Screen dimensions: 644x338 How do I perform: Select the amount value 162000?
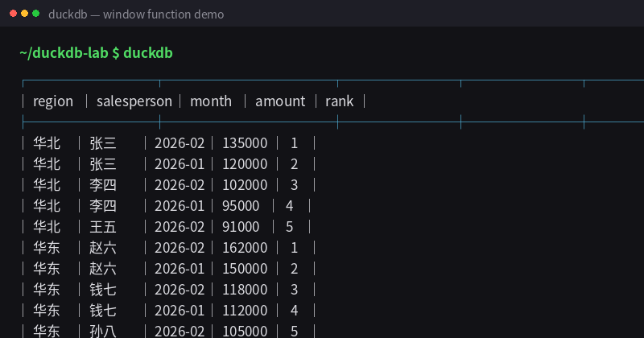(245, 248)
